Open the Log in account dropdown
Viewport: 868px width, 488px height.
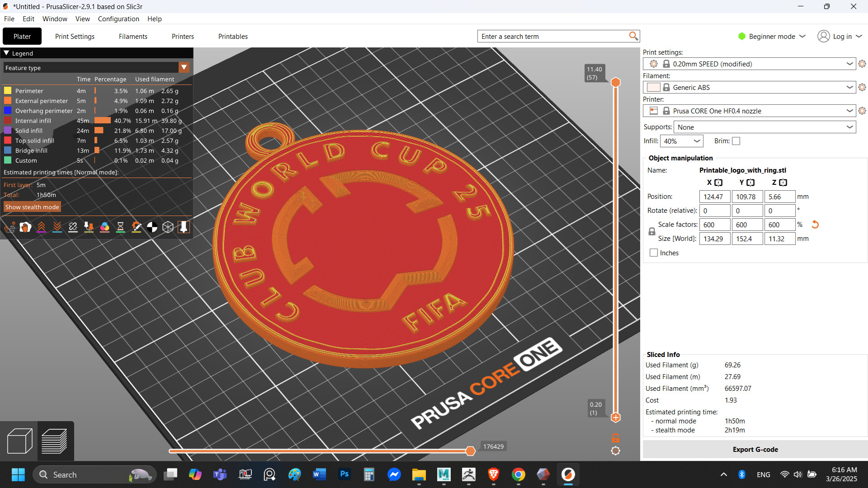(840, 36)
